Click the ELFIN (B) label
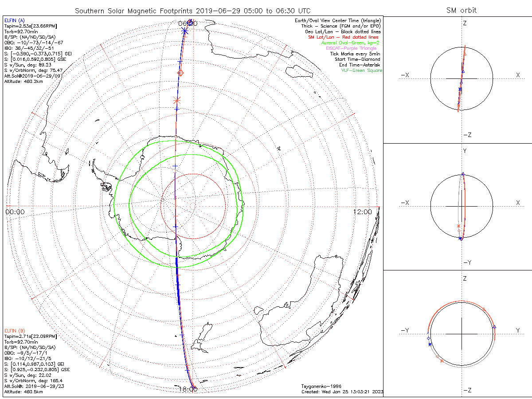532x399 pixels. pos(14,330)
